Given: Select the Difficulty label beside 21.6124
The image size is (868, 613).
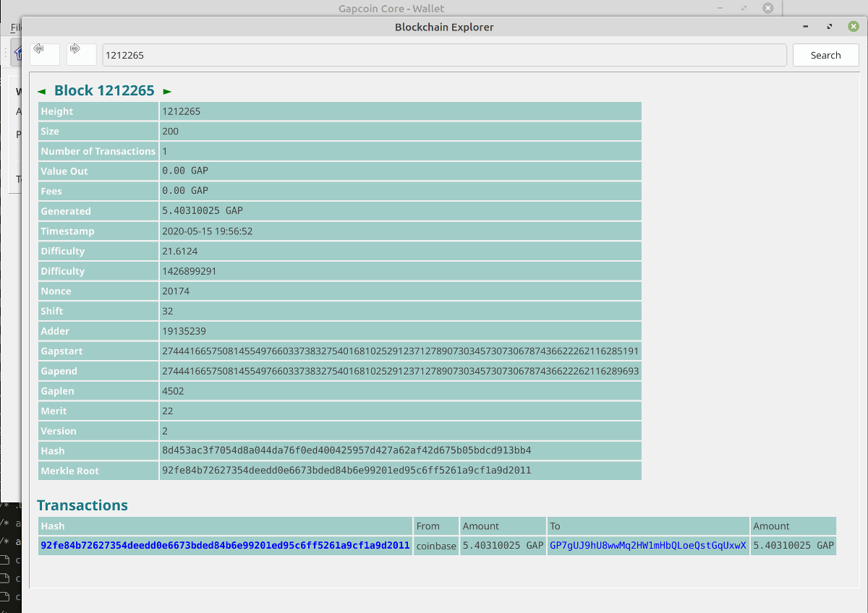Looking at the screenshot, I should pos(63,252).
